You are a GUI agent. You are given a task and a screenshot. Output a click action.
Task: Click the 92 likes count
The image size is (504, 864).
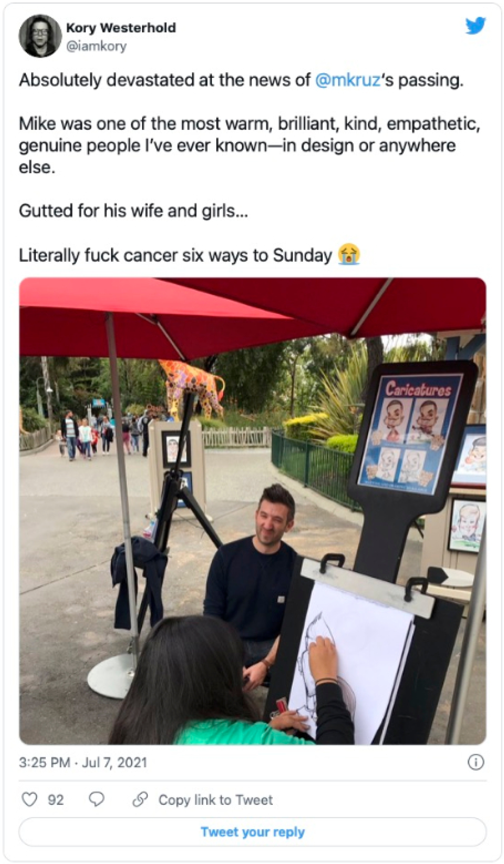(56, 800)
